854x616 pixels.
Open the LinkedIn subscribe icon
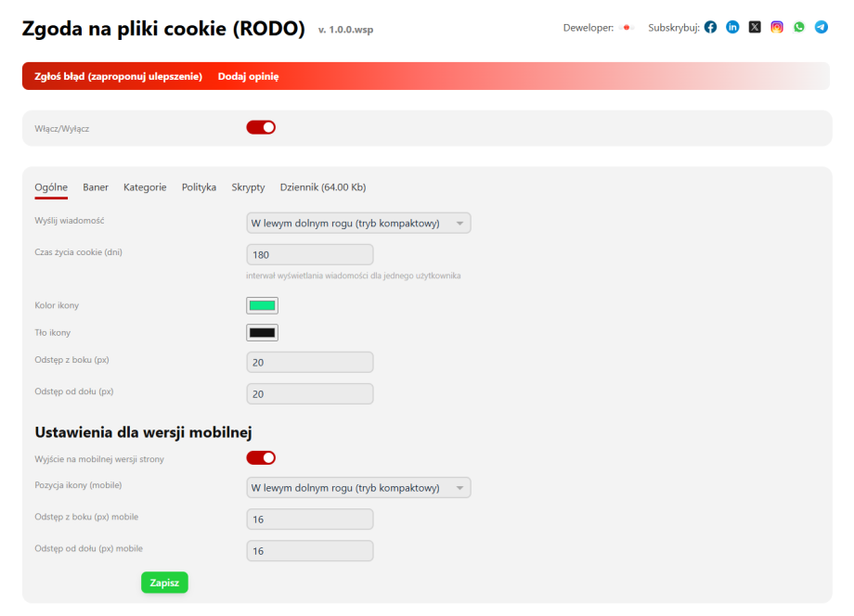(x=732, y=27)
